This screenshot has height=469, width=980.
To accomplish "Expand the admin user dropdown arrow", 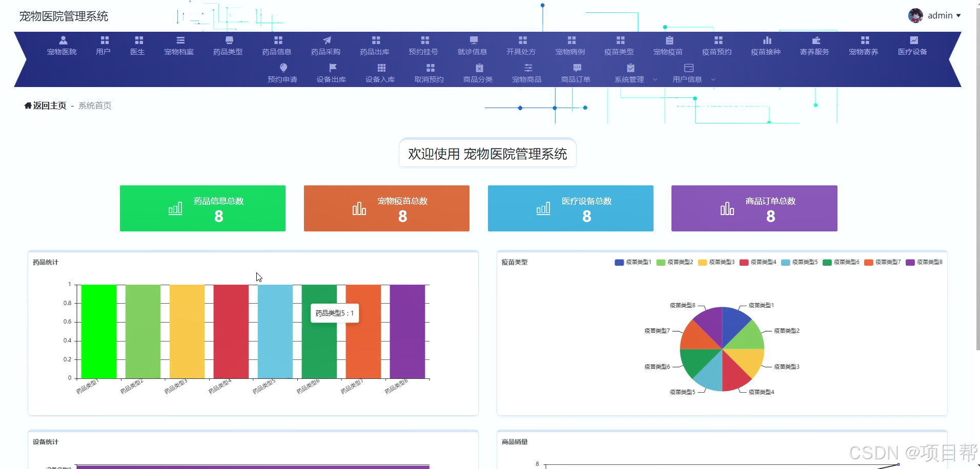I will coord(958,16).
